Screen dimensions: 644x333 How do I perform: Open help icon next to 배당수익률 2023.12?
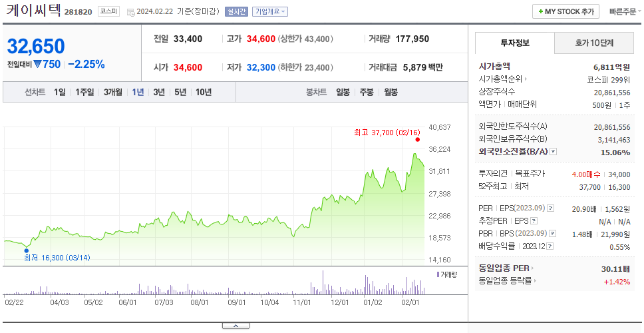550,246
